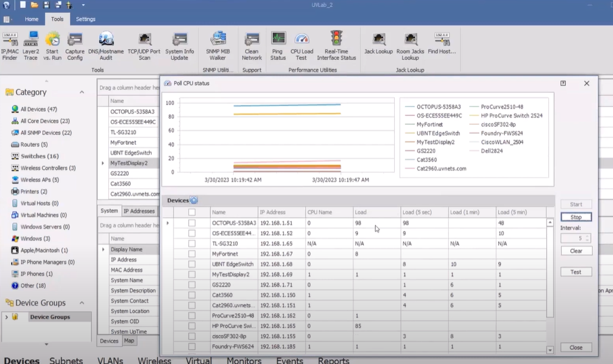Open Room Jacks Lookup tool
Image resolution: width=613 pixels, height=364 pixels.
coord(410,46)
